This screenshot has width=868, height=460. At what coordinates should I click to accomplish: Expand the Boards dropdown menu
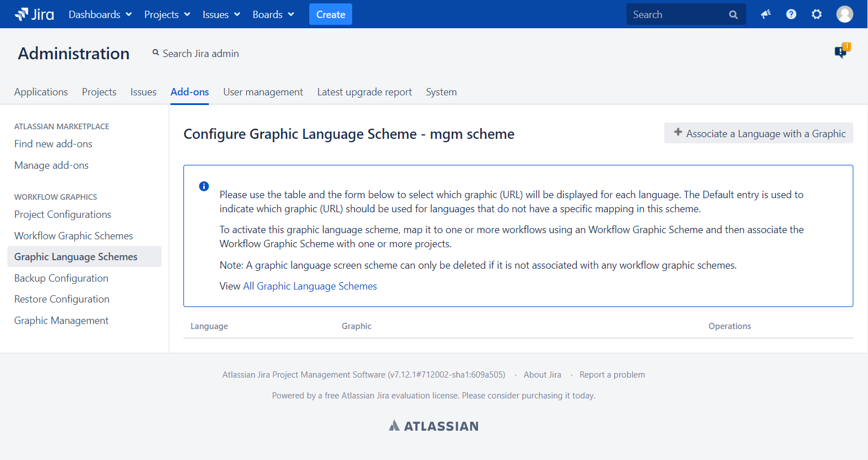coord(273,14)
